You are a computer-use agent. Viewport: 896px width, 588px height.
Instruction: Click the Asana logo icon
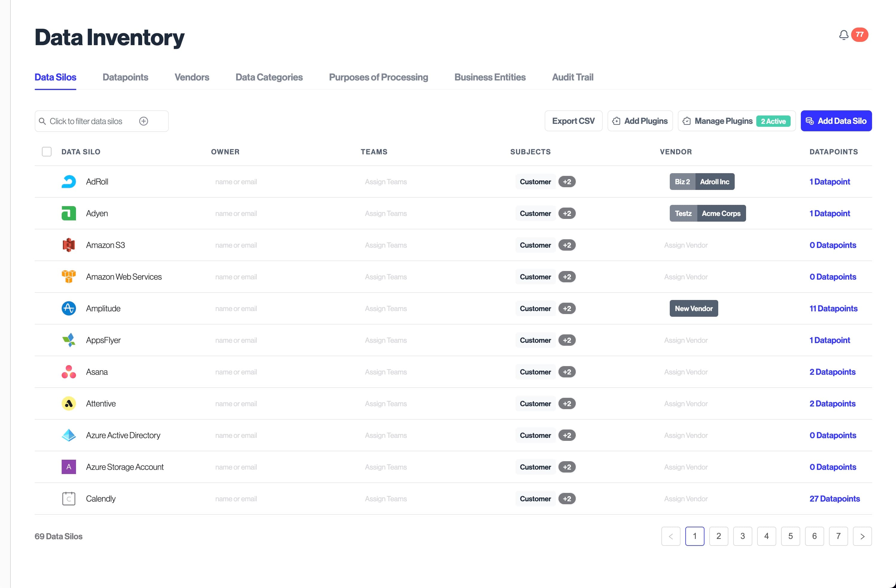69,372
